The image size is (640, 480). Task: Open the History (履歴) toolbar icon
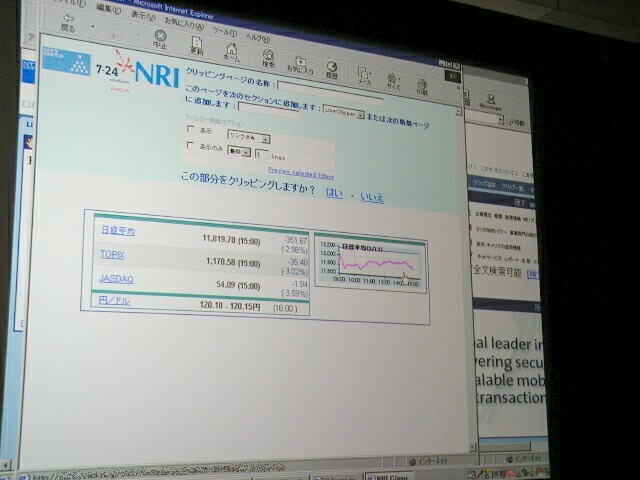(332, 67)
